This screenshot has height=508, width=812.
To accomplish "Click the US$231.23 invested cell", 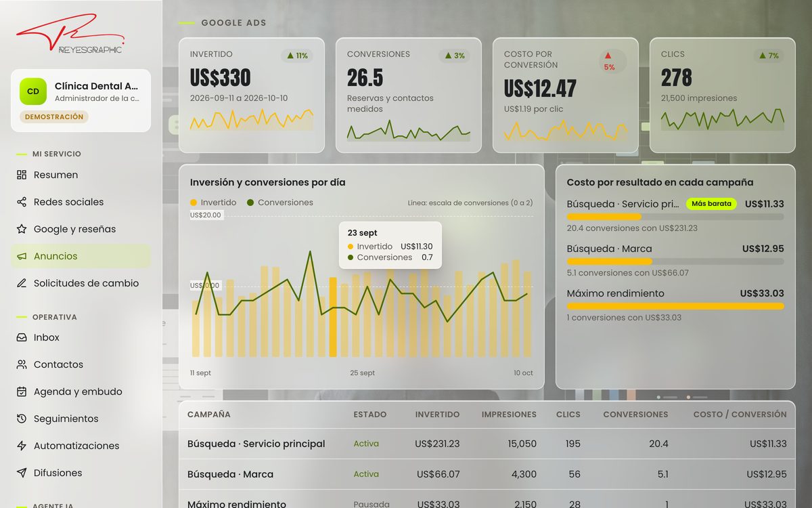I will pyautogui.click(x=437, y=444).
